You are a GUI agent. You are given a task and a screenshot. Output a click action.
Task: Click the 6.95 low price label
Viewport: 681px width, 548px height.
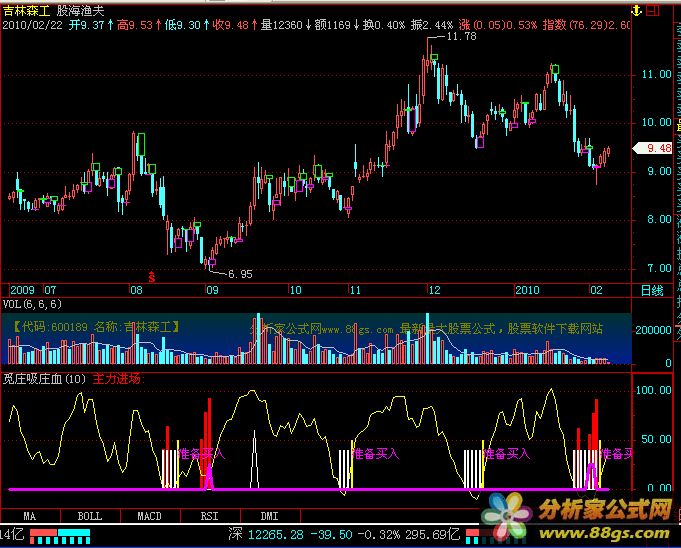tap(240, 273)
